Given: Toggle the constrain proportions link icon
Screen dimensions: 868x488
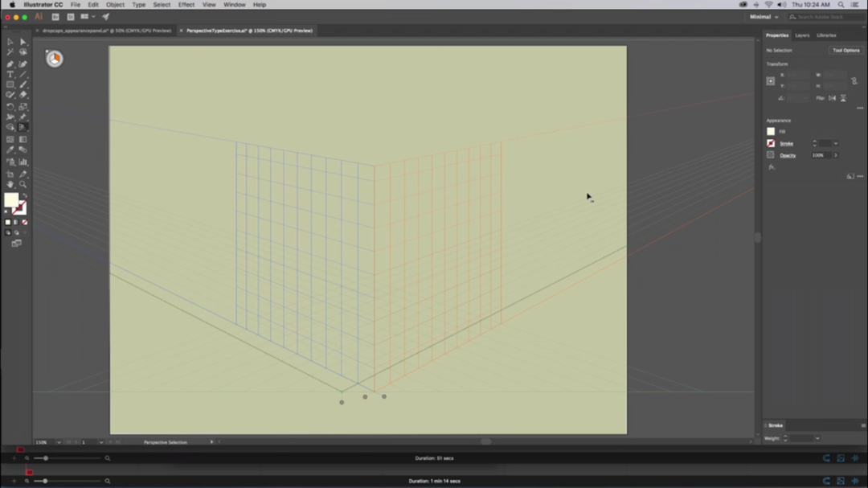Looking at the screenshot, I should (x=854, y=81).
